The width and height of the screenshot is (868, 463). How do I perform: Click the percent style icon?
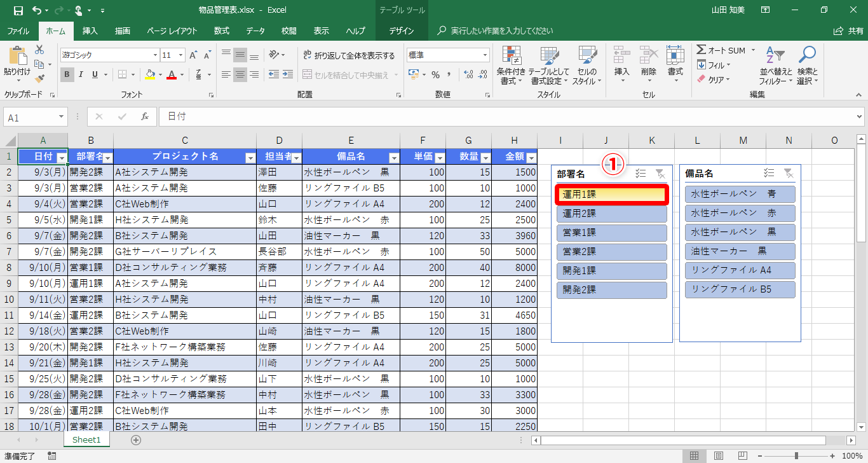(435, 75)
